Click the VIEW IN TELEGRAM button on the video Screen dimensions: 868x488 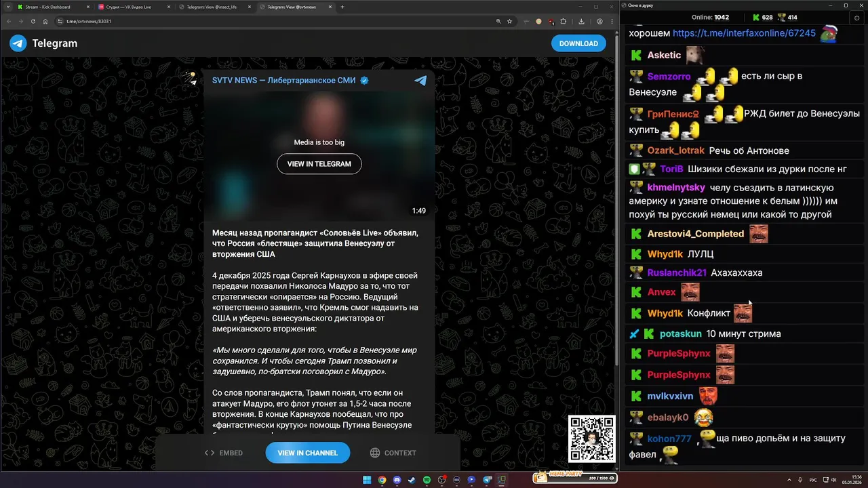coord(319,164)
